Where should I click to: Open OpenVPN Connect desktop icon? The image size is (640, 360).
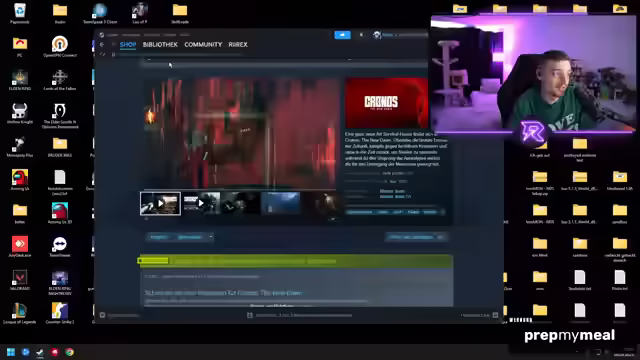coord(60,47)
